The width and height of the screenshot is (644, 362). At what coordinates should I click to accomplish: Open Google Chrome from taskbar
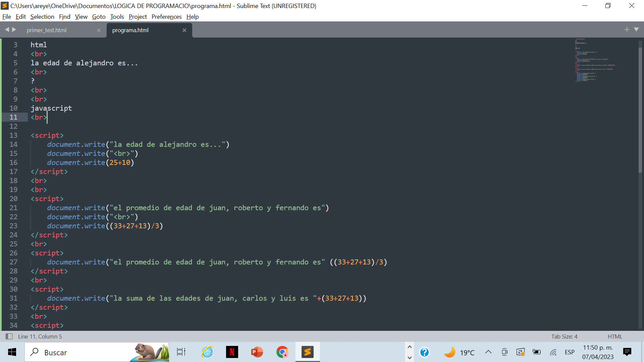282,352
